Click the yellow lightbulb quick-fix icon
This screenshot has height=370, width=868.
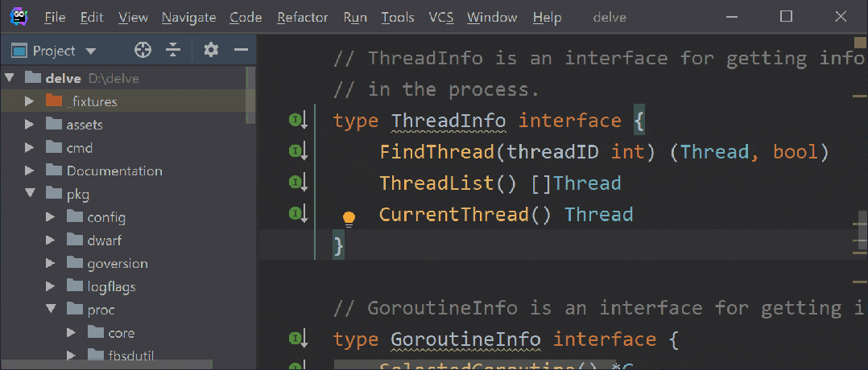coord(349,218)
